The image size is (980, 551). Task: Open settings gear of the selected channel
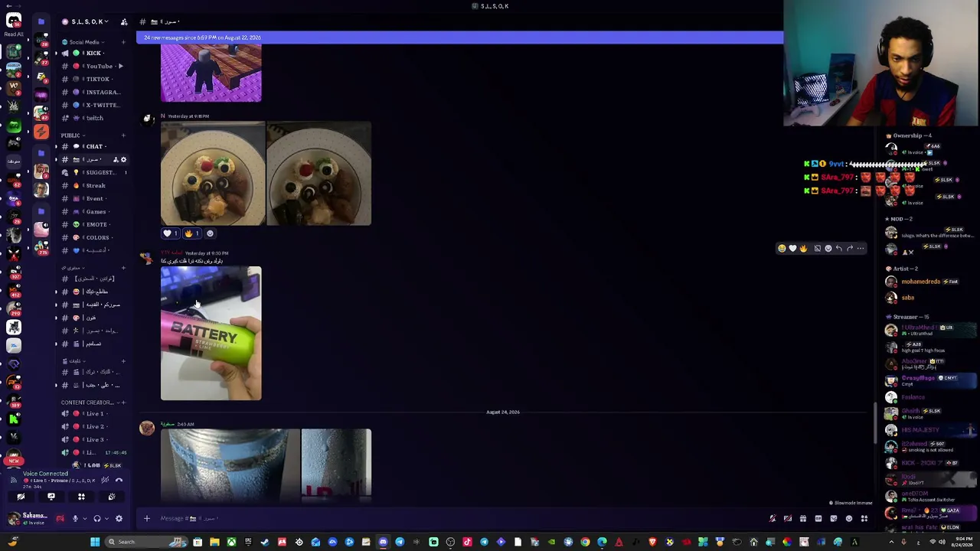(123, 159)
